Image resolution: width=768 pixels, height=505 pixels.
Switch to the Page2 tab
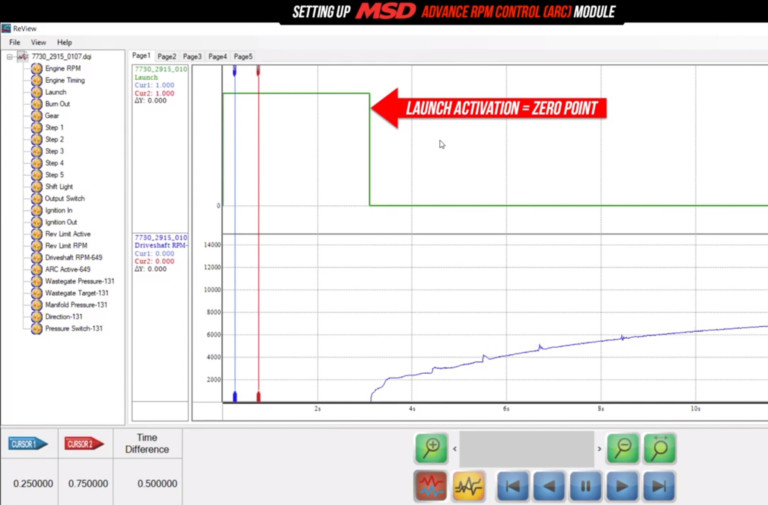pos(167,56)
